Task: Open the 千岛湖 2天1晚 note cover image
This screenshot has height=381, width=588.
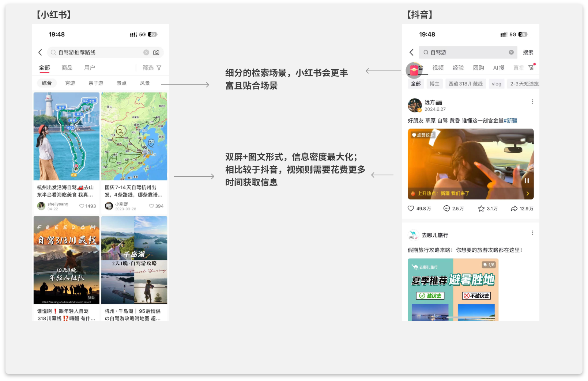Action: click(134, 260)
